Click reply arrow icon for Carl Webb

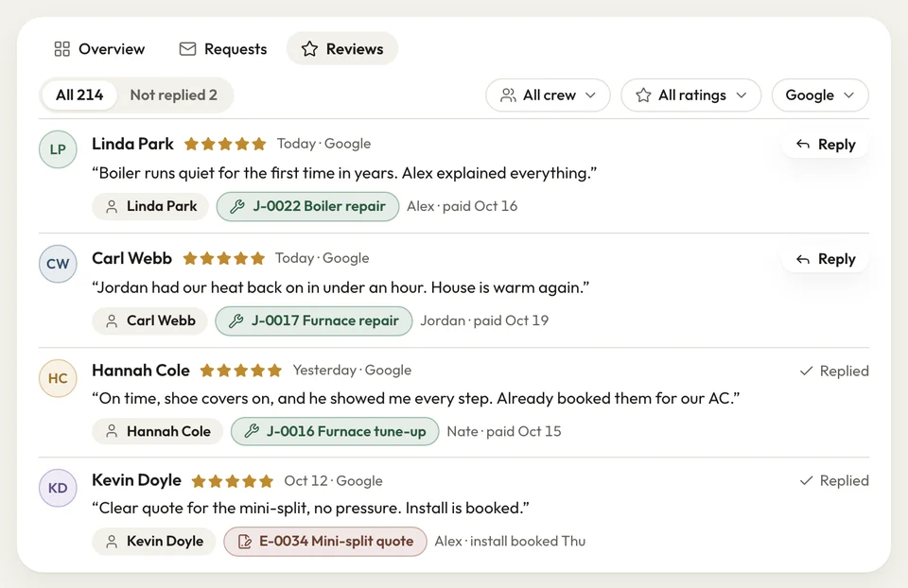[x=803, y=259]
